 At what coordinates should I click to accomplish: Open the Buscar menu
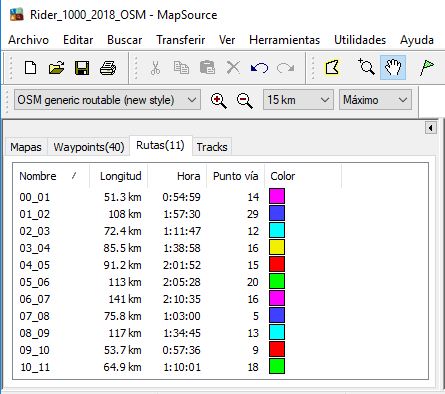click(124, 40)
